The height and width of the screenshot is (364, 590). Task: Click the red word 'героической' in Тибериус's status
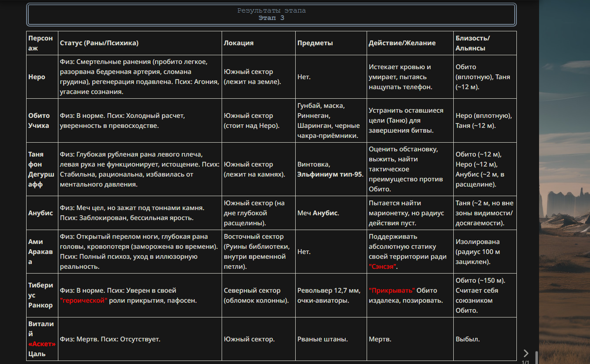[x=84, y=301]
